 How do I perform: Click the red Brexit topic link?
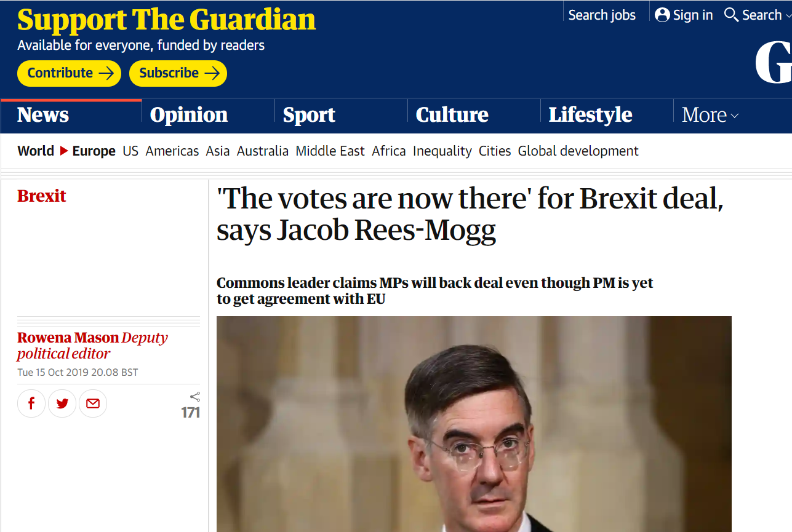[42, 196]
